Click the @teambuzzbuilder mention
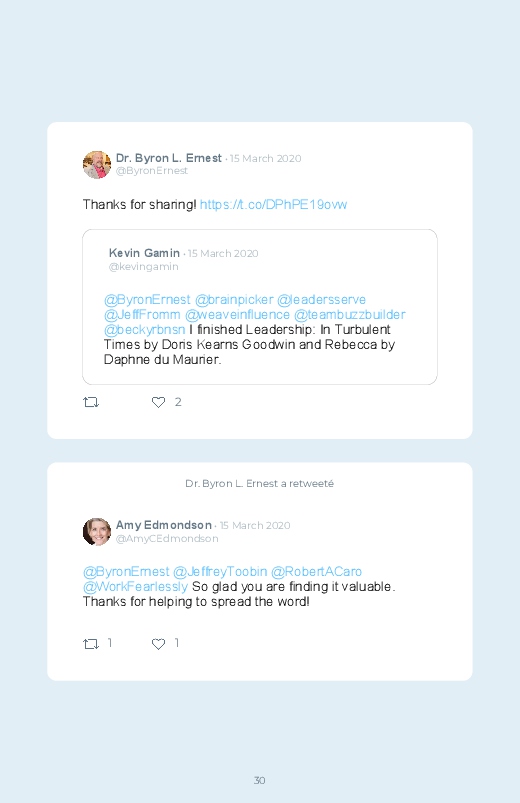The width and height of the screenshot is (520, 803). (x=350, y=314)
